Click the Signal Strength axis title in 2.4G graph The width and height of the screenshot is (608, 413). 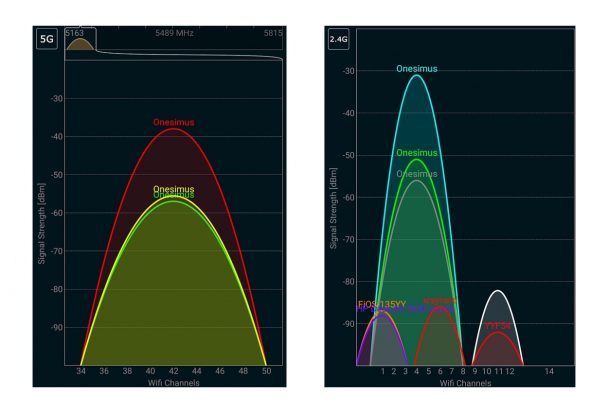point(333,208)
